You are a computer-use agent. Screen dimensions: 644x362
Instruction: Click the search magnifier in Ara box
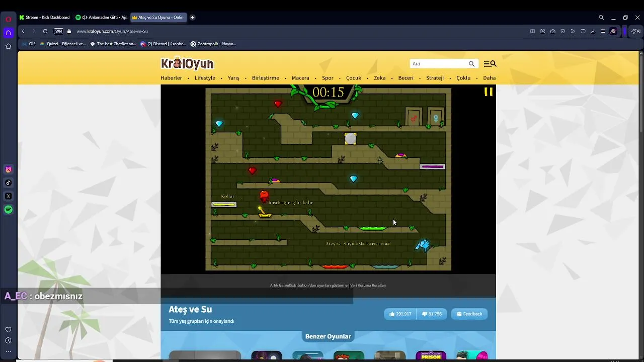(x=471, y=64)
